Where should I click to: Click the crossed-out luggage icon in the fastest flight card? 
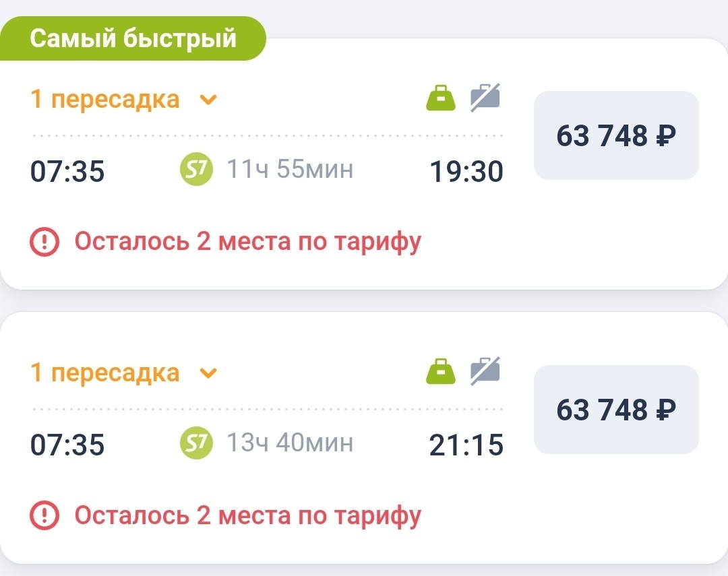pyautogui.click(x=485, y=98)
